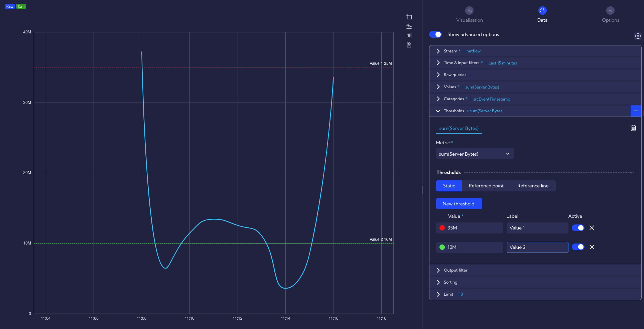Expand the Limit section

(x=535, y=294)
